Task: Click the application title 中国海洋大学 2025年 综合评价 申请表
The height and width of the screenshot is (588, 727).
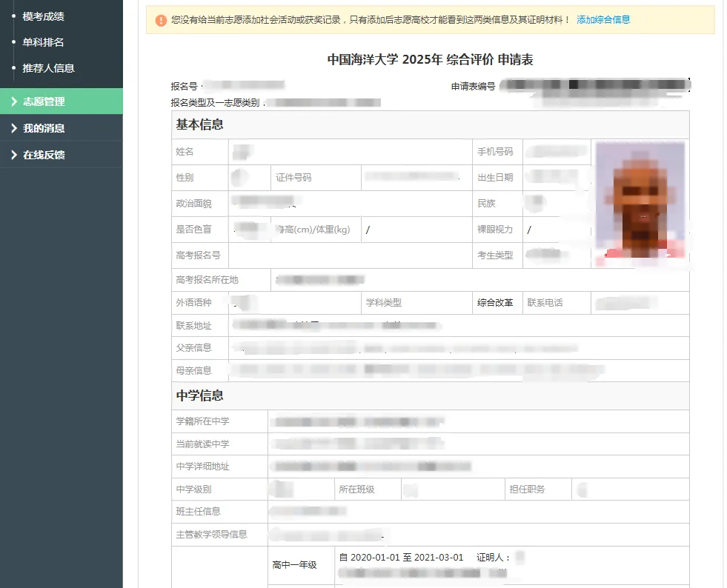Action: (431, 59)
